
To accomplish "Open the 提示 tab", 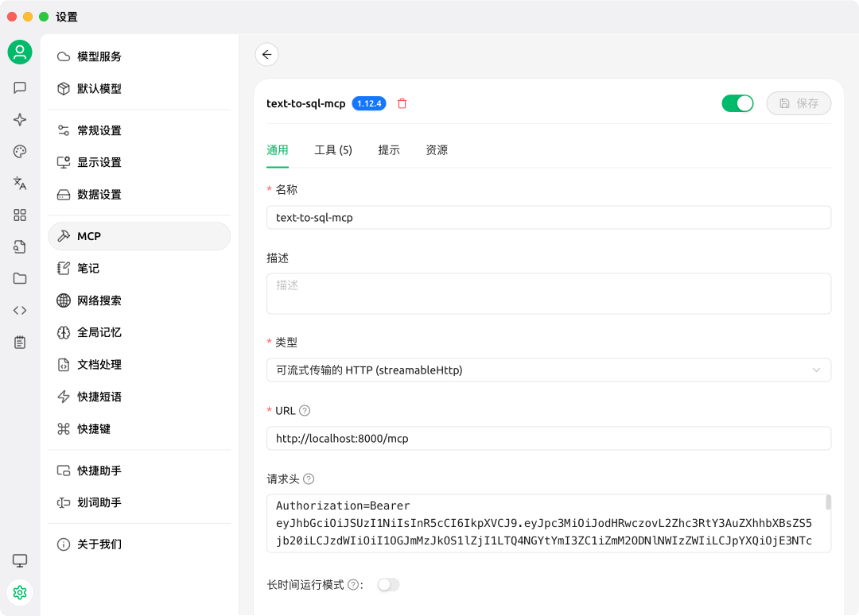I will [x=389, y=150].
